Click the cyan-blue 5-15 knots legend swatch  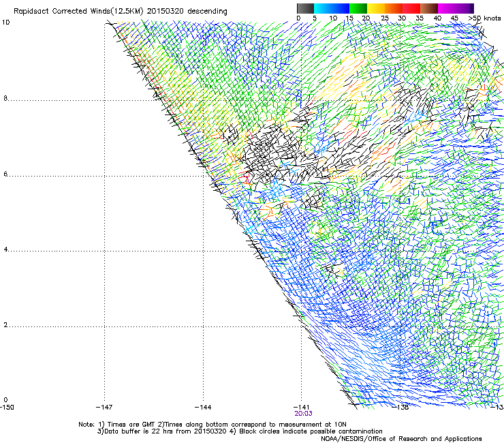[x=332, y=8]
